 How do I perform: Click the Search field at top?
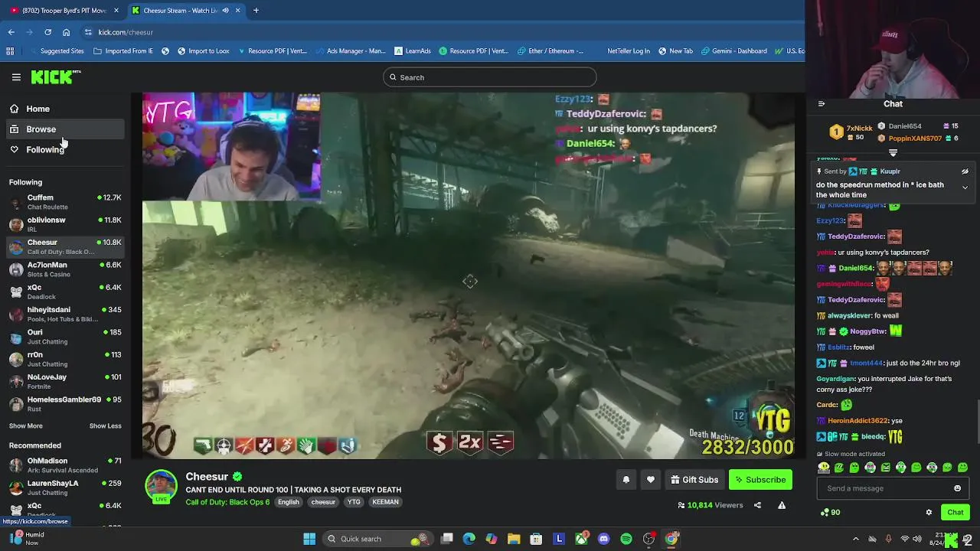pos(490,77)
